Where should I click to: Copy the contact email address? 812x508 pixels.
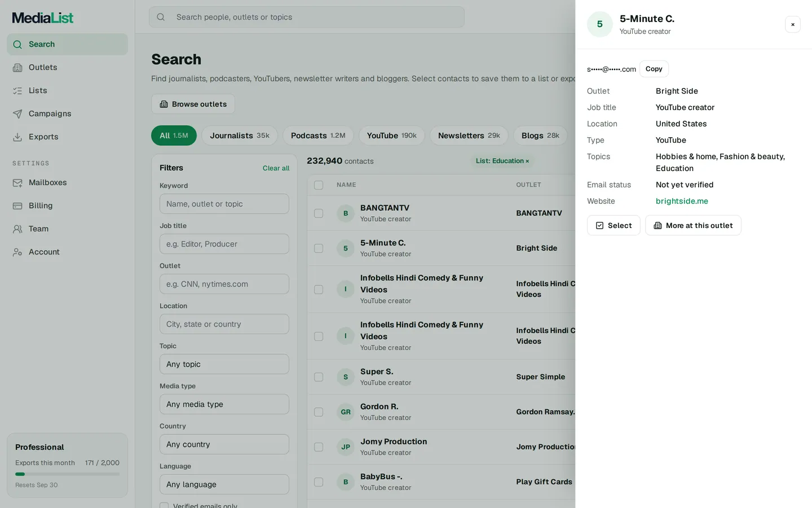pos(654,69)
